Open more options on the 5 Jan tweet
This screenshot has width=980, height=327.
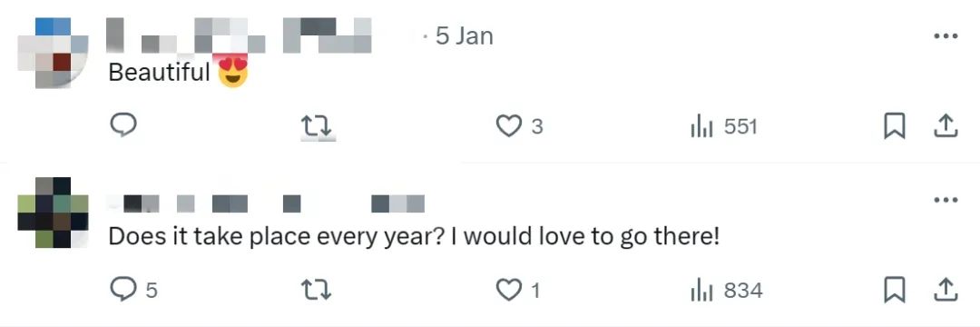pyautogui.click(x=946, y=36)
